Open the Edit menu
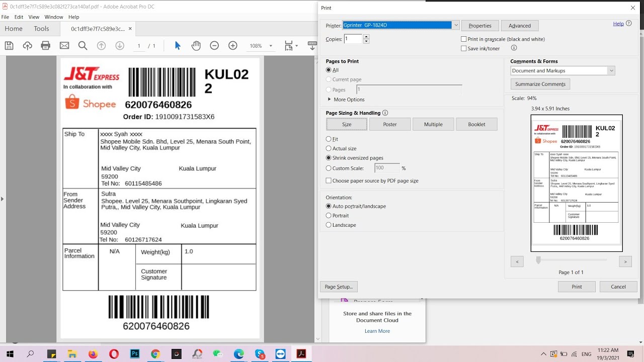644x362 pixels. (19, 17)
